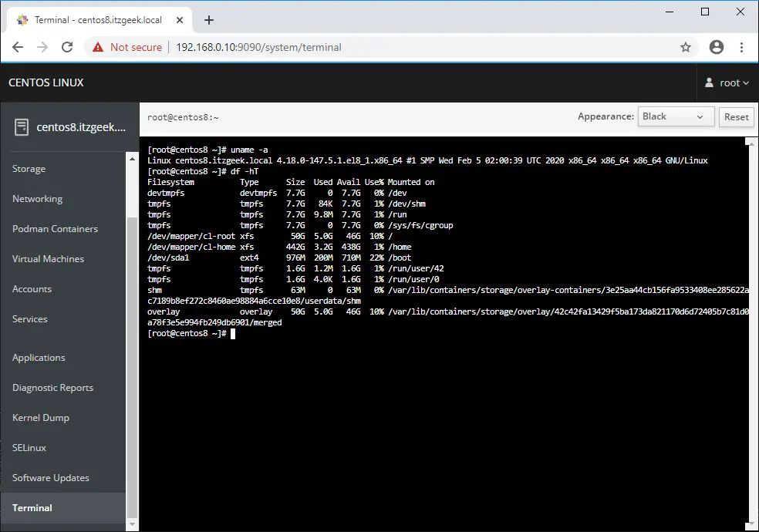The width and height of the screenshot is (759, 532).
Task: Click the 'df -hT' command text
Action: tap(245, 171)
